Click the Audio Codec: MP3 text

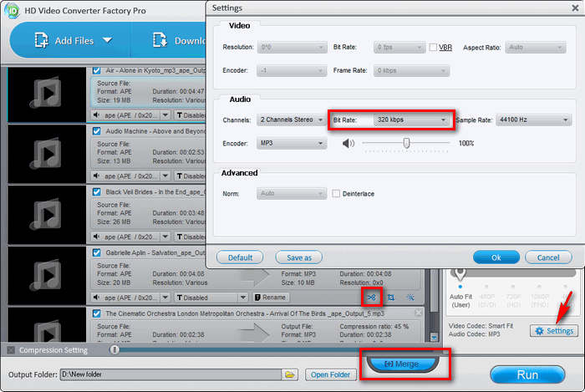pyautogui.click(x=474, y=334)
